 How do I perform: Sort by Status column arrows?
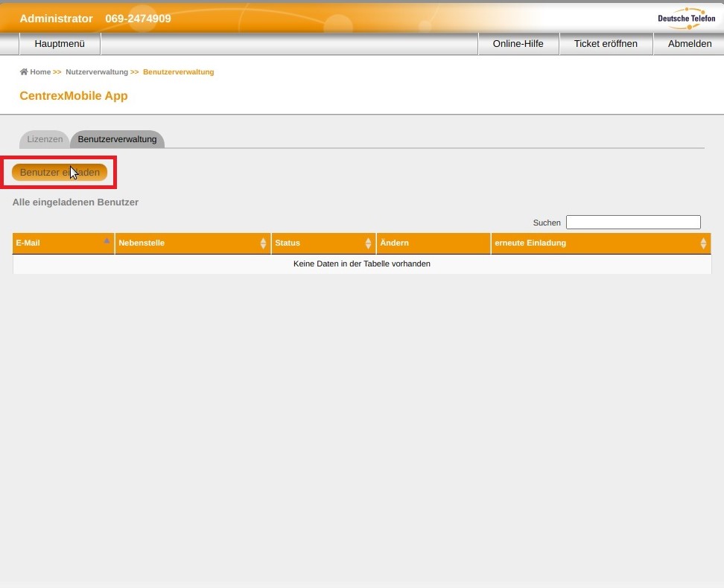point(368,243)
